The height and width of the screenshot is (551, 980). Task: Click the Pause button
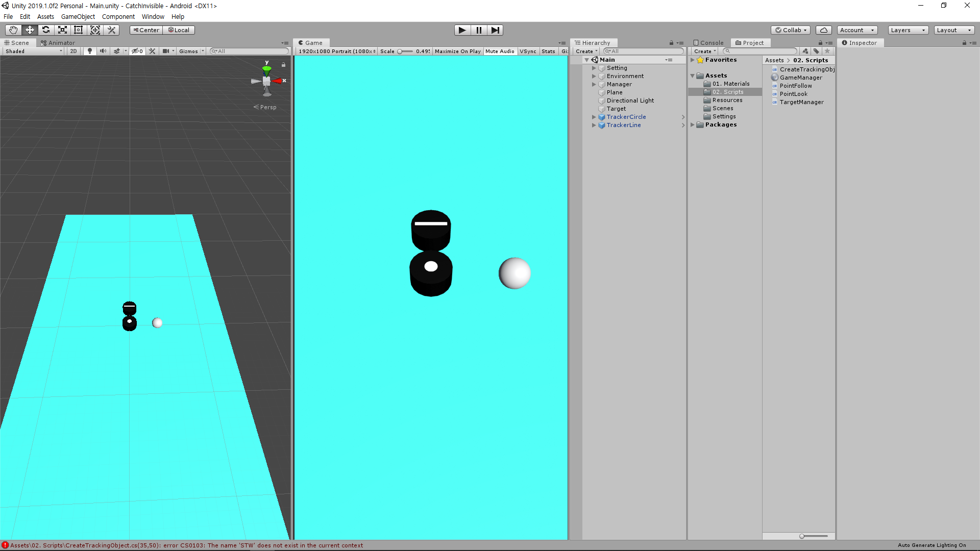(479, 30)
